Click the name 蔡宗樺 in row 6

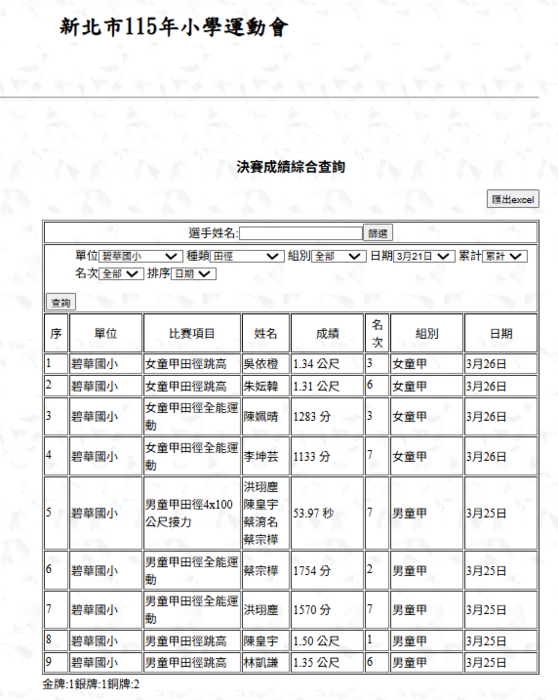[x=261, y=571]
